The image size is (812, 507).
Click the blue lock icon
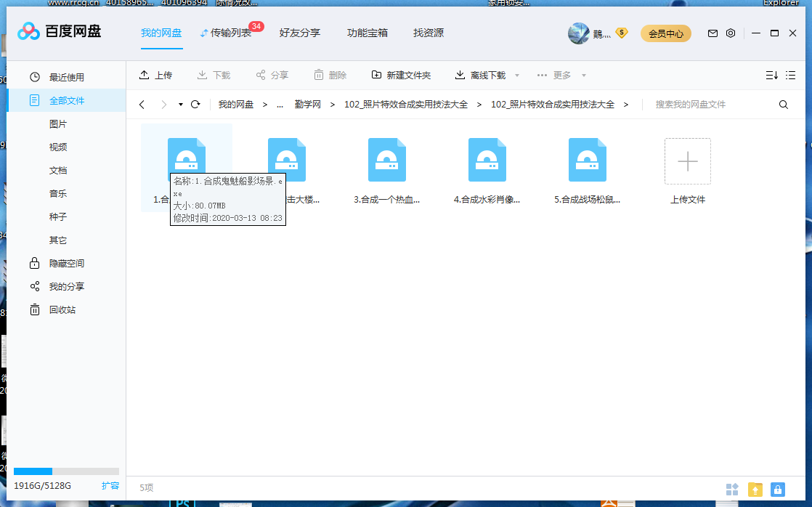(x=778, y=490)
